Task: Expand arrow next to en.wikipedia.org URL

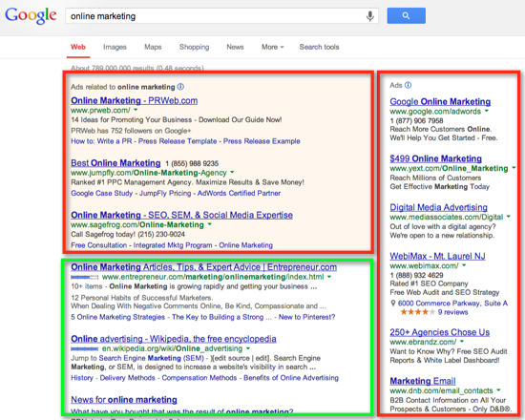Action: pos(248,348)
